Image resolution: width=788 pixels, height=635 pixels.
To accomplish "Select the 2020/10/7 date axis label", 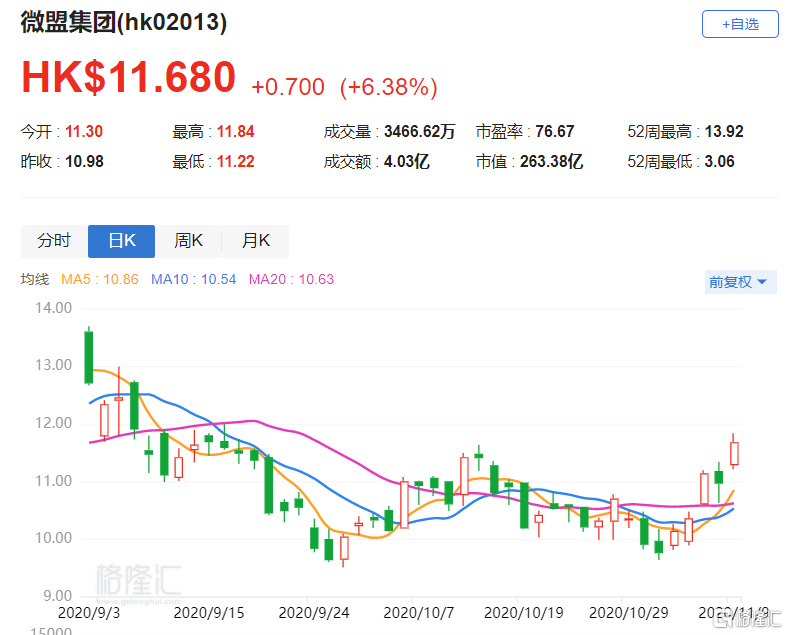I will (x=412, y=612).
